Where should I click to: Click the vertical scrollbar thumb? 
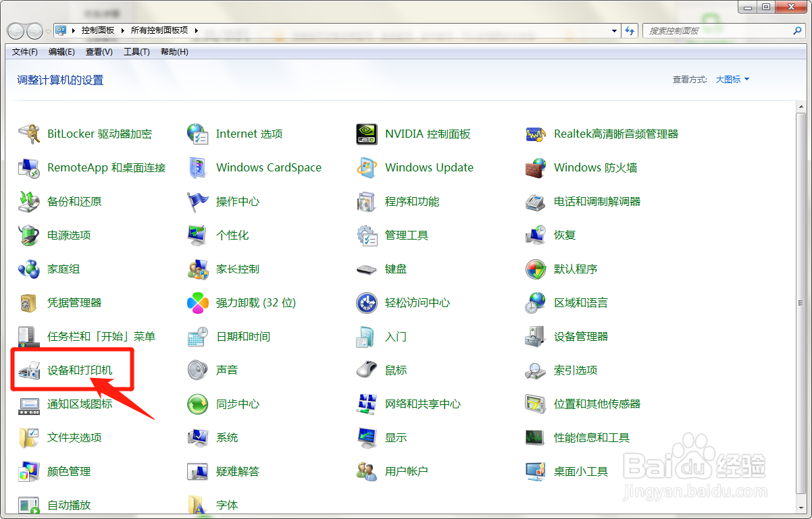(x=801, y=302)
